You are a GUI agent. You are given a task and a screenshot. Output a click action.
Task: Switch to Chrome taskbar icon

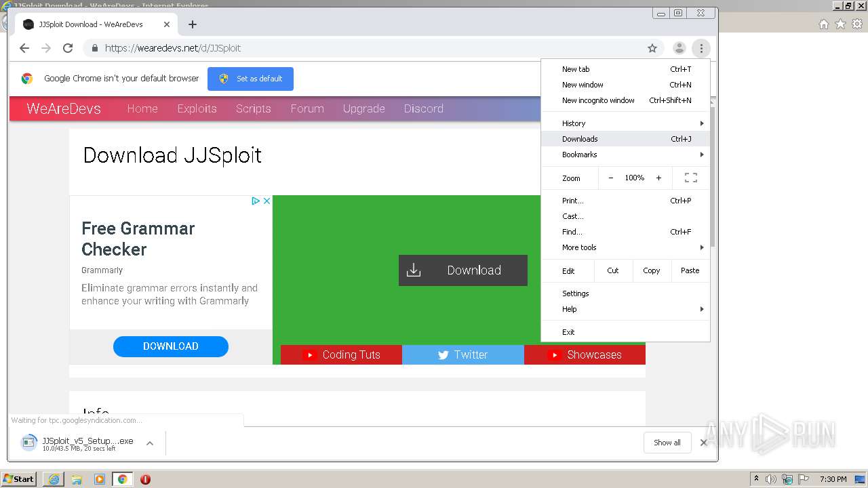coord(122,479)
